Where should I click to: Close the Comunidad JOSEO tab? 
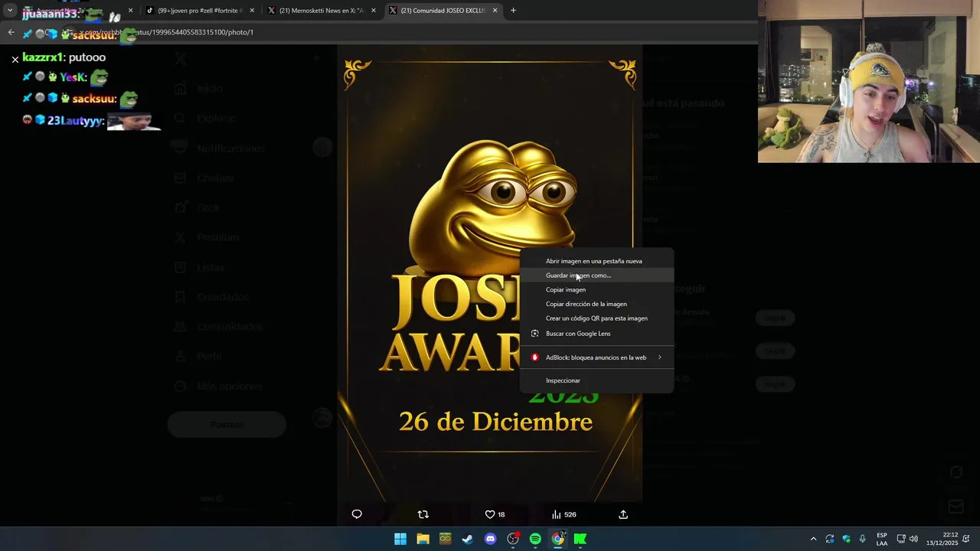coord(495,11)
